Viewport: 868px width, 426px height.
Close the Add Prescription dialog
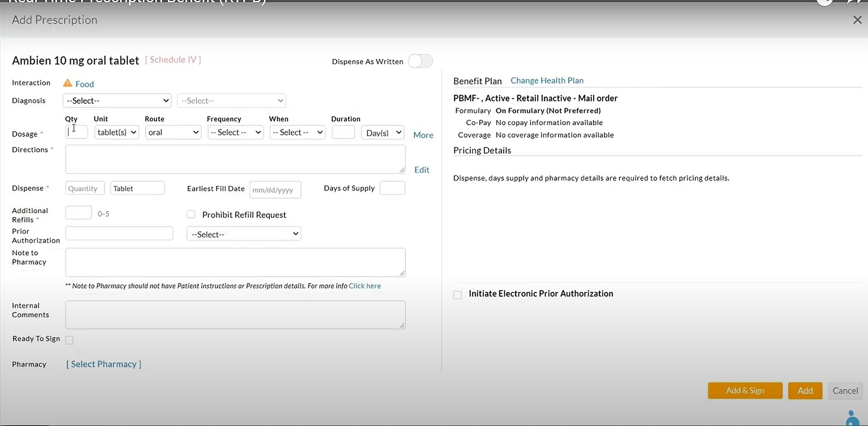857,20
